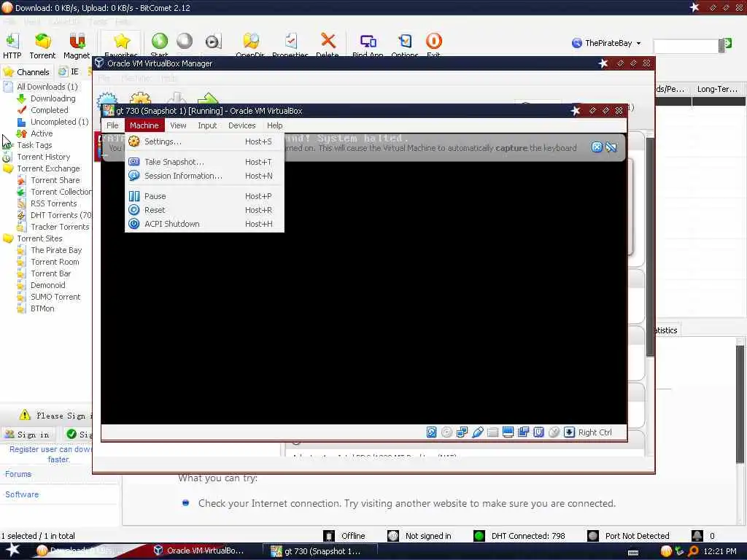The image size is (747, 560).
Task: Click display monitor icon in VM status bar
Action: pyautogui.click(x=508, y=432)
